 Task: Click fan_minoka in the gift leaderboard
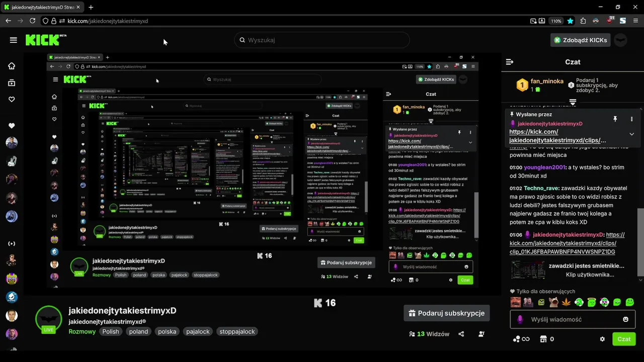coord(547,81)
